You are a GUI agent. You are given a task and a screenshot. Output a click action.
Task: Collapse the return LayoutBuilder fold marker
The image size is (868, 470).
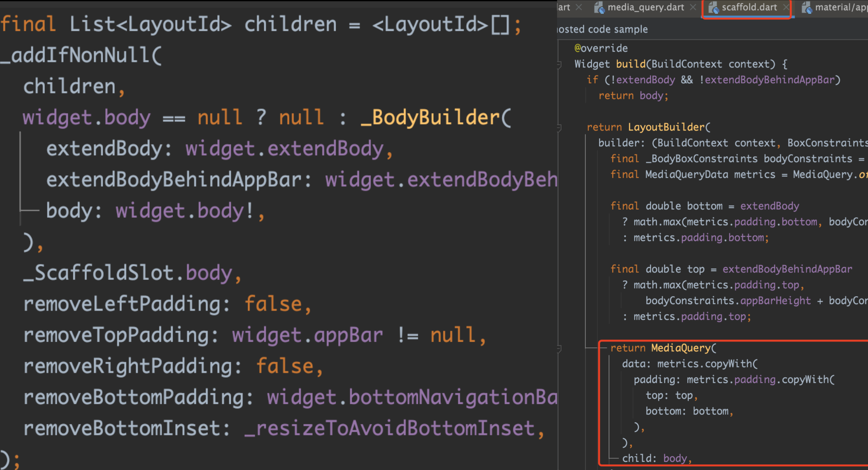(x=559, y=128)
